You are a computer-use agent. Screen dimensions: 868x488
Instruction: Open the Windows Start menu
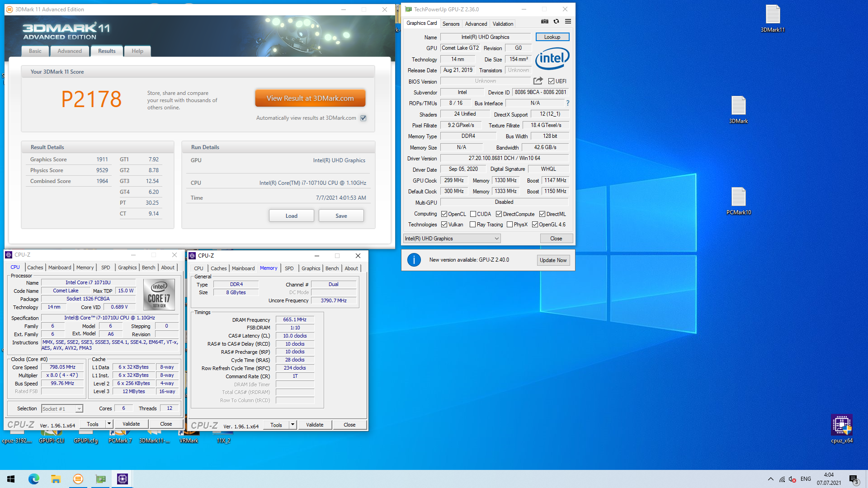(11, 479)
